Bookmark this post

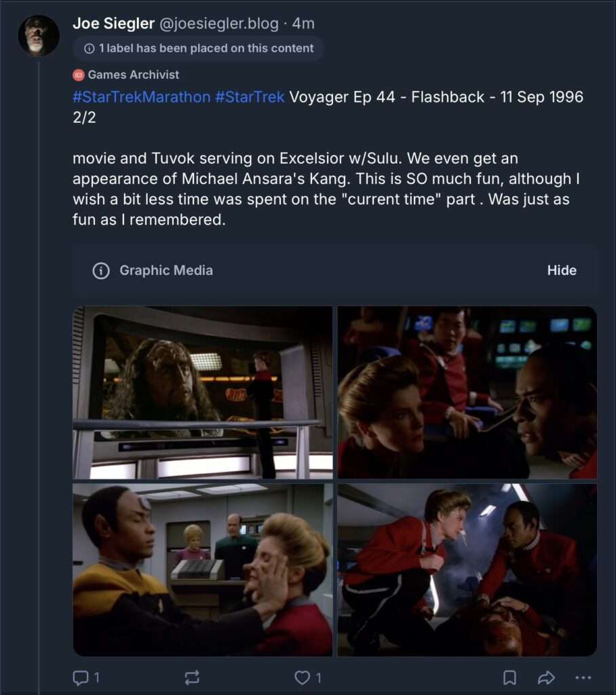(x=509, y=677)
